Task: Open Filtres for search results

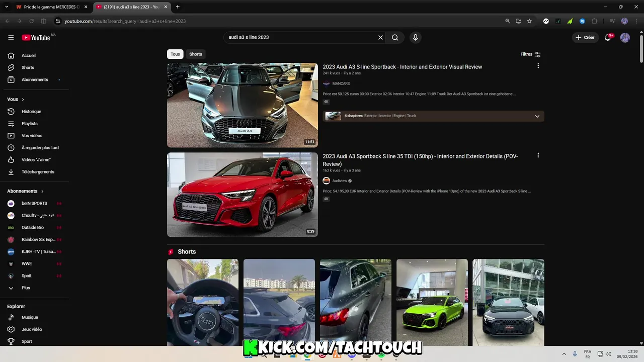Action: coord(531,54)
